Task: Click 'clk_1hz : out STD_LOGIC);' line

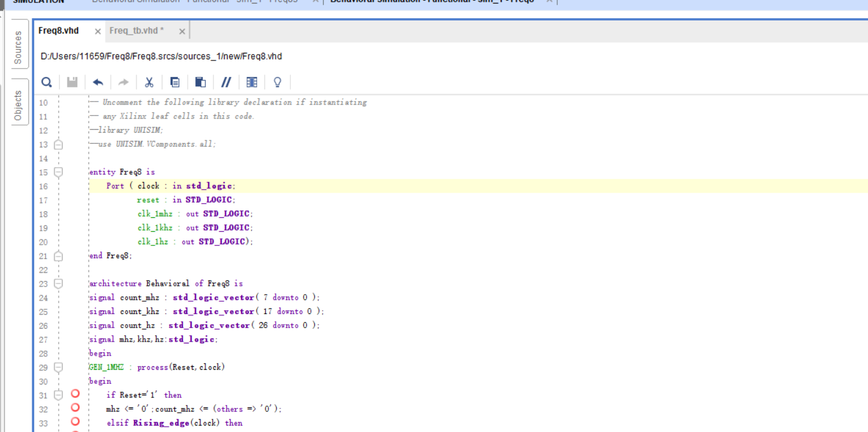Action: (x=195, y=242)
